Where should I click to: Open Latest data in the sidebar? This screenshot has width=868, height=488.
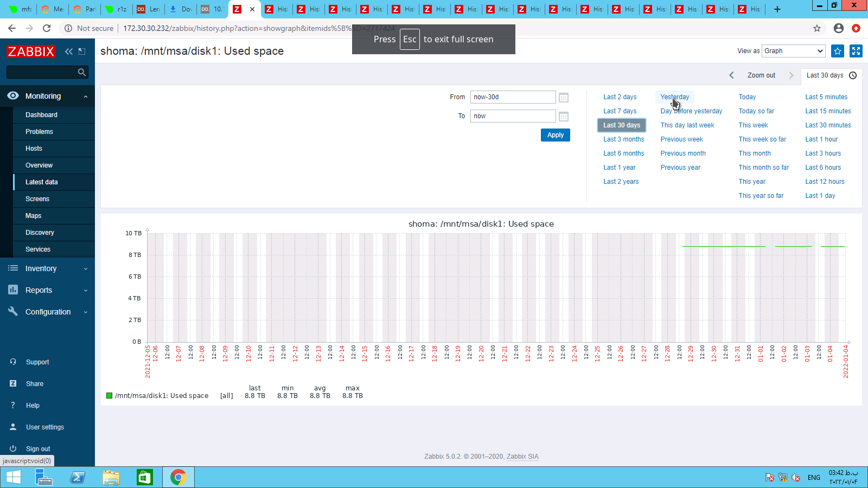point(42,182)
